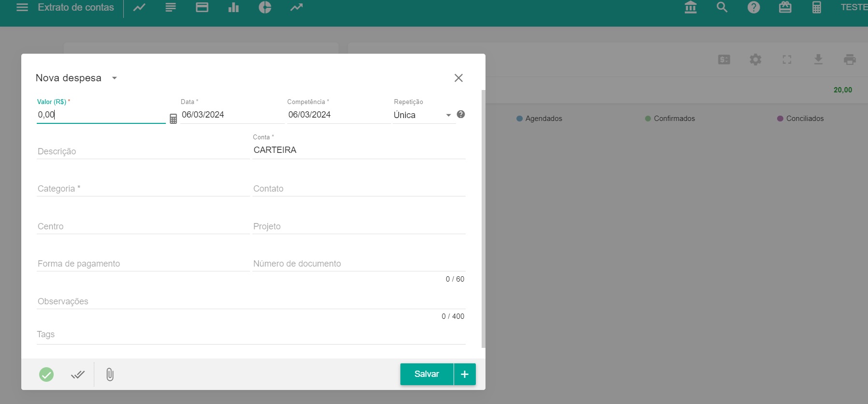
Task: Click the Confirmados legend item
Action: pos(670,119)
